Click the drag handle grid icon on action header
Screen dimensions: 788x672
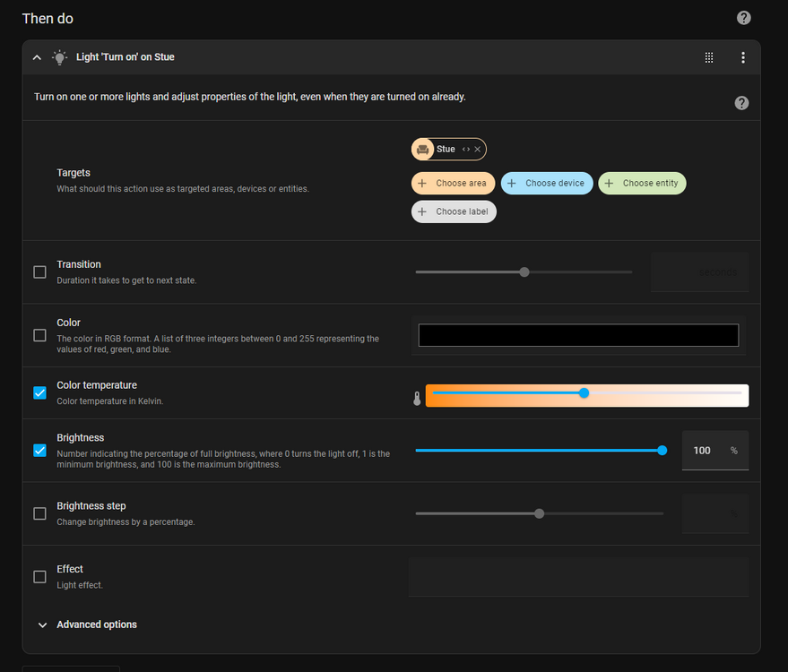pos(708,57)
